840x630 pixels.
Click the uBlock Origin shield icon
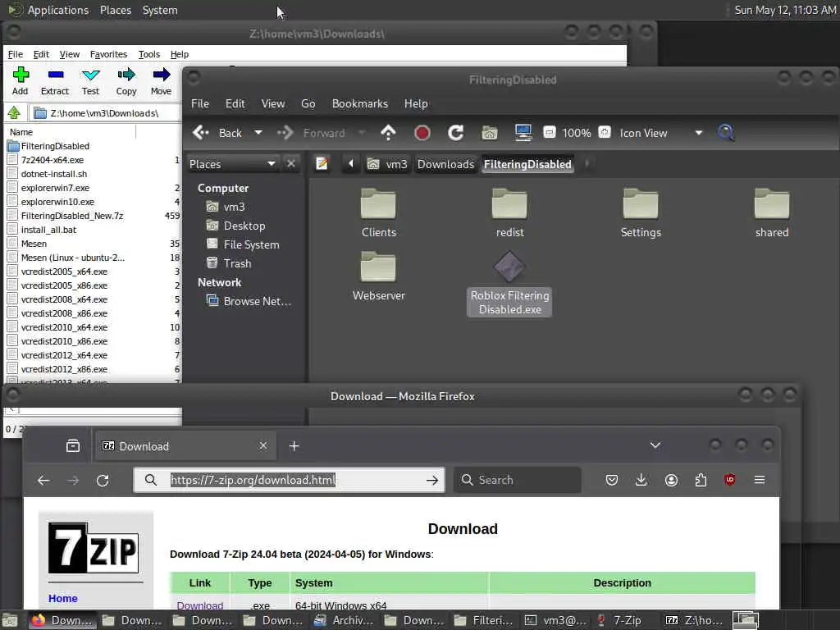point(729,480)
